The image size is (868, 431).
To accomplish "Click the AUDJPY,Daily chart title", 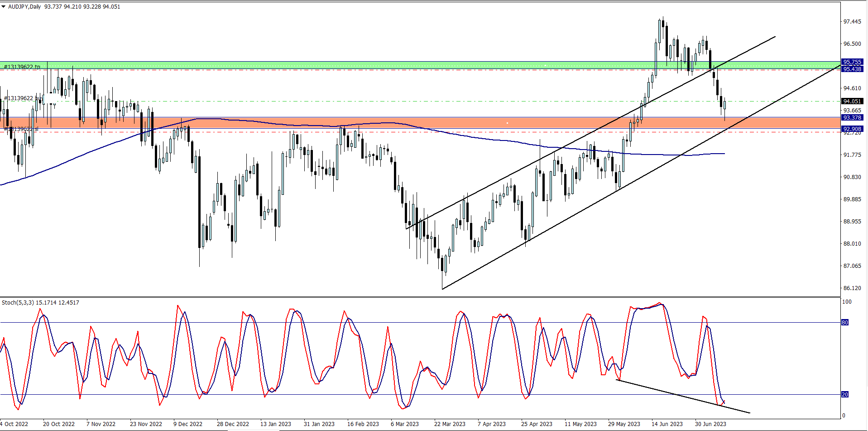I will [x=24, y=7].
